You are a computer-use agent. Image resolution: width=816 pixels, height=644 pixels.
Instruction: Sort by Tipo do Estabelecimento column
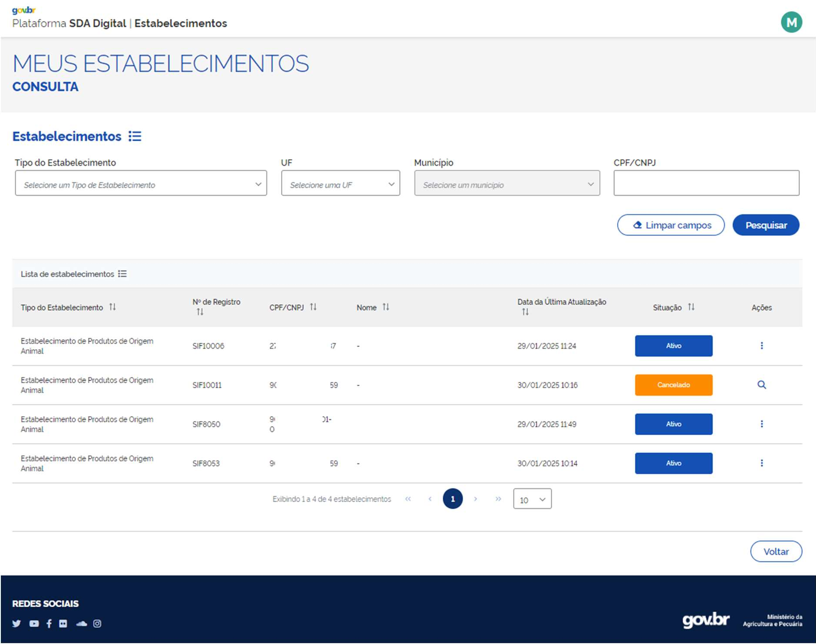112,307
